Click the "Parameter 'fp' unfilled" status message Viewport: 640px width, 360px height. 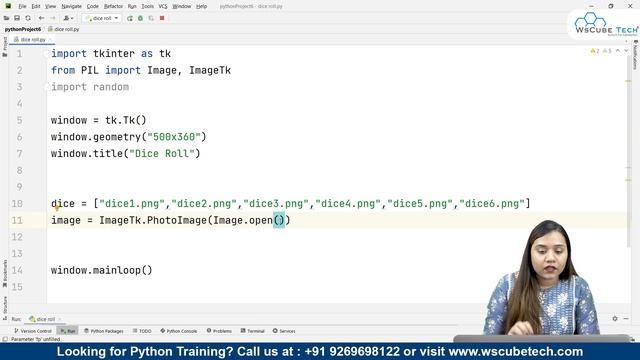[36, 339]
